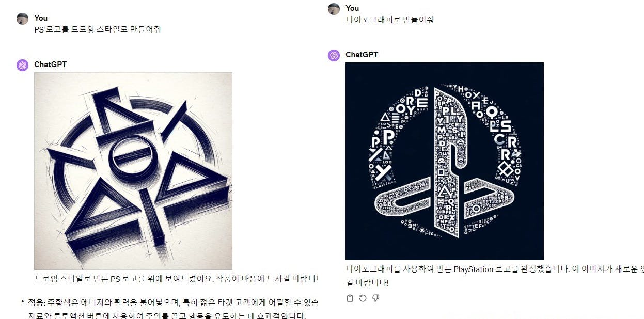644x319 pixels.
Task: Click the user avatar in right conversation
Action: click(334, 9)
